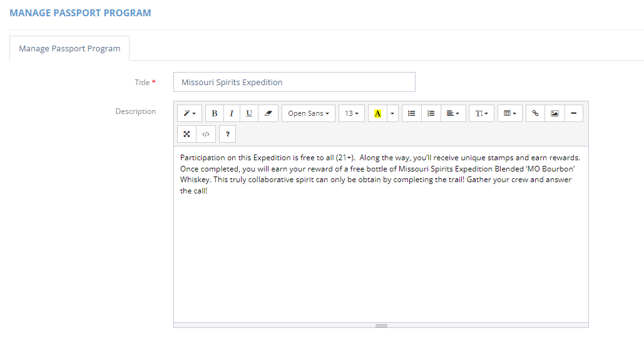Grab the editor resize handle bar
The height and width of the screenshot is (348, 644).
click(381, 325)
